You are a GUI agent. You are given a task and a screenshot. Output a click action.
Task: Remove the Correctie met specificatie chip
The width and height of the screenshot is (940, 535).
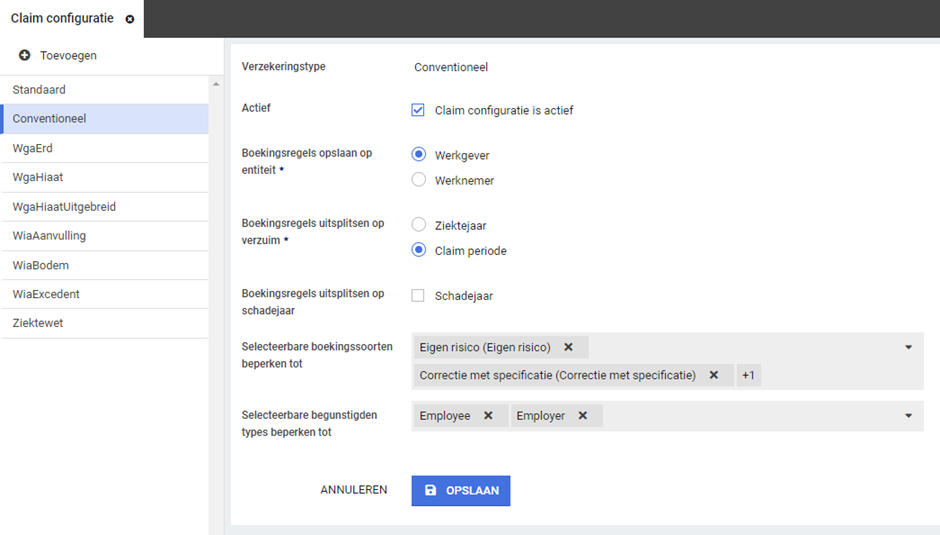click(714, 375)
